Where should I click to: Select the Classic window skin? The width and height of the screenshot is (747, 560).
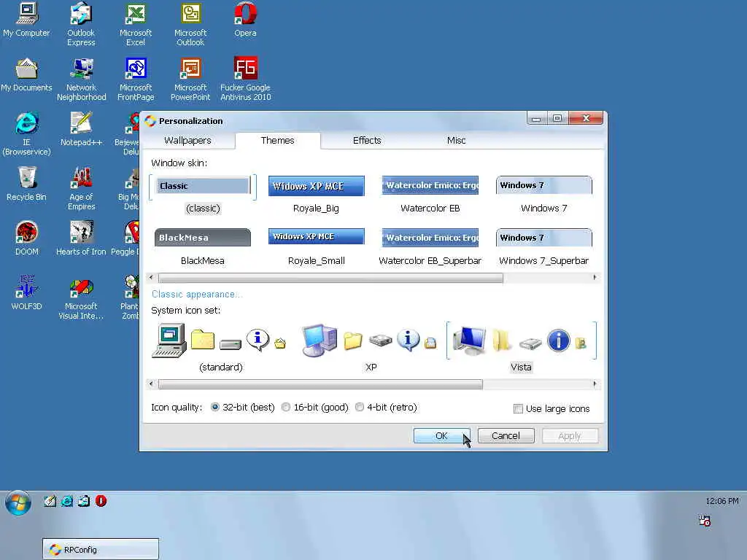coord(203,194)
